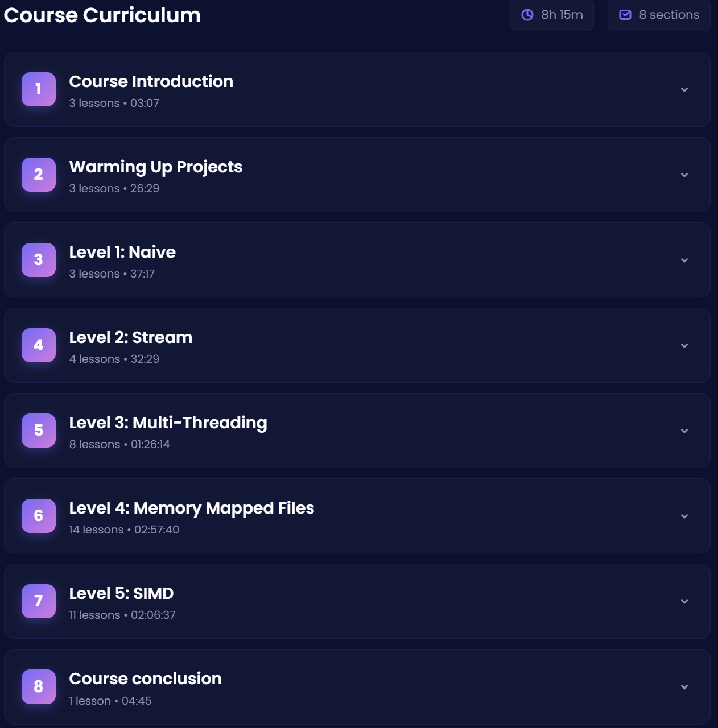Expand Level 4: Memory Mapped Files chevron
Image resolution: width=718 pixels, height=728 pixels.
(x=684, y=516)
